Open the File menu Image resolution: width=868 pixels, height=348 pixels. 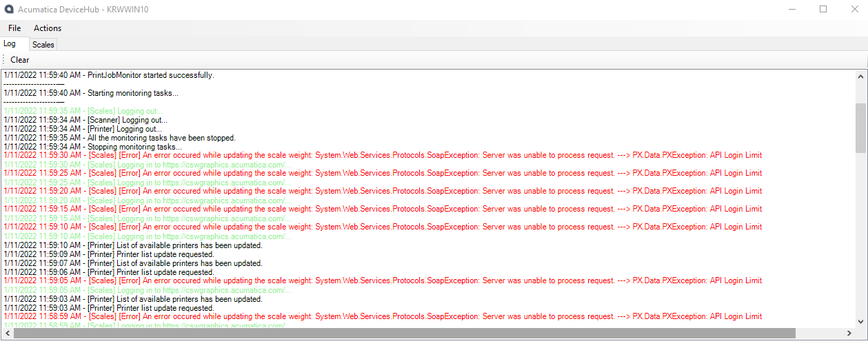tap(14, 28)
